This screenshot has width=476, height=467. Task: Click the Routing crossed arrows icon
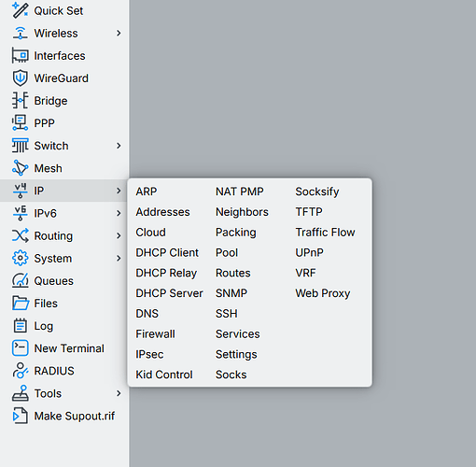[x=20, y=235]
